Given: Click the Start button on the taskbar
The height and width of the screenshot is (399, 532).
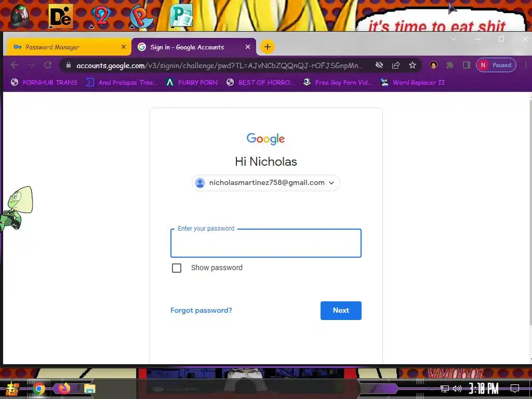Looking at the screenshot, I should click(x=12, y=389).
